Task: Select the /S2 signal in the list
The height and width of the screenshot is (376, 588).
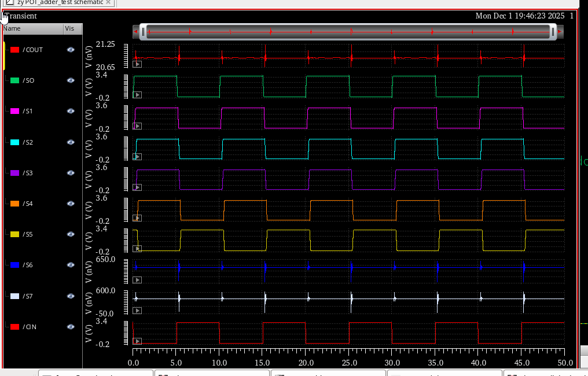Action: point(28,142)
